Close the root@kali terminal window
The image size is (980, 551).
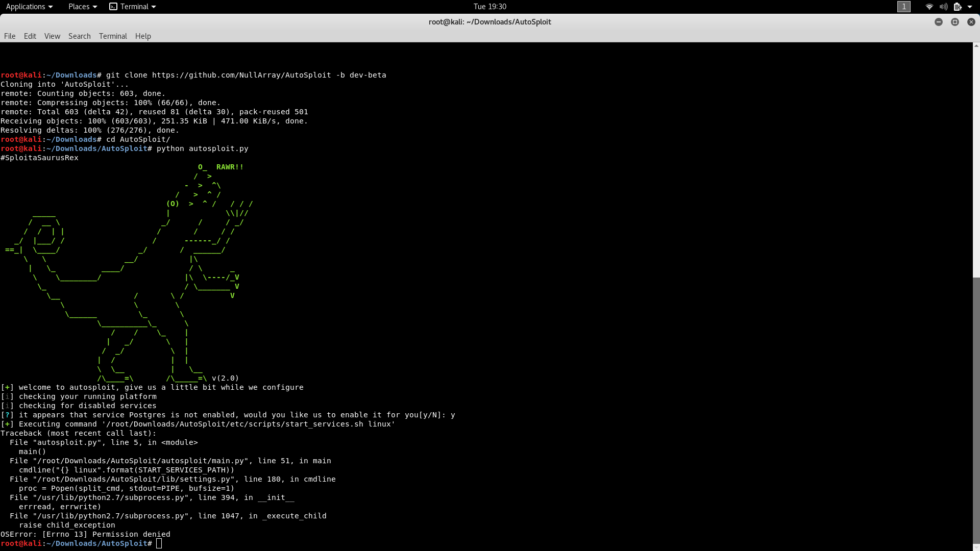click(971, 22)
